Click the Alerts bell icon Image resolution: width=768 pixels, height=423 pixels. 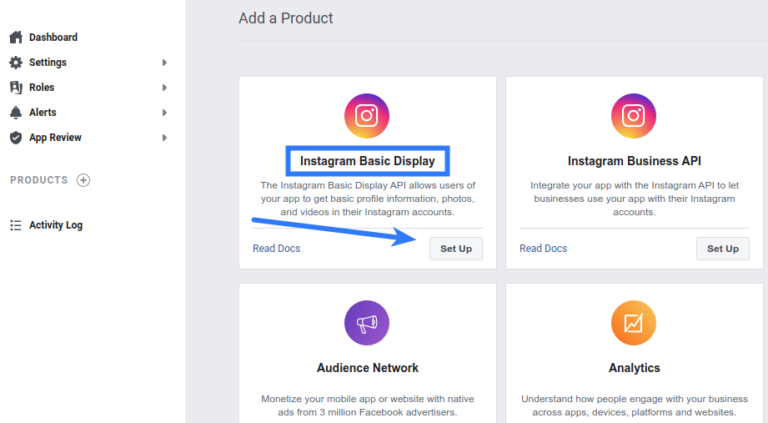click(x=15, y=113)
